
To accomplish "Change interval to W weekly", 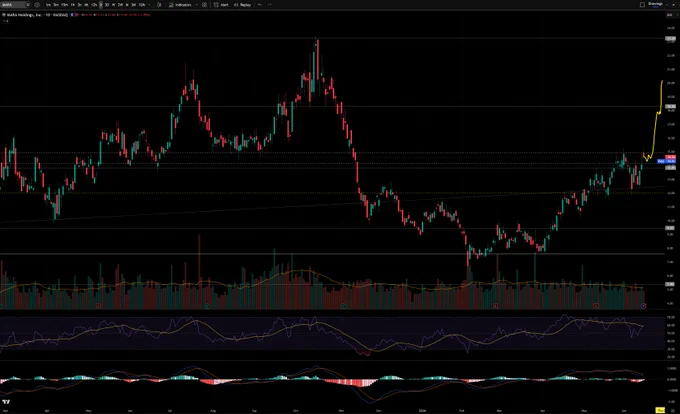I will (114, 5).
